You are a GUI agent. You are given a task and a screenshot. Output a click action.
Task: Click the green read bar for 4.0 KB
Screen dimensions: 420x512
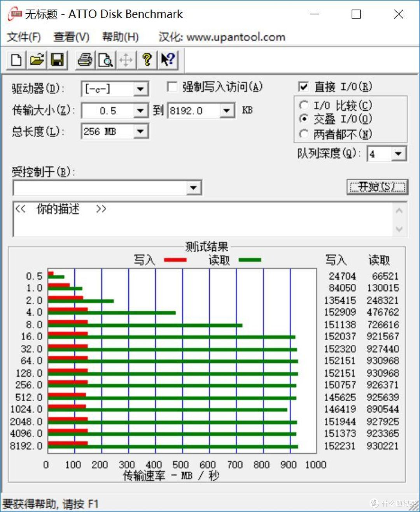tap(112, 313)
